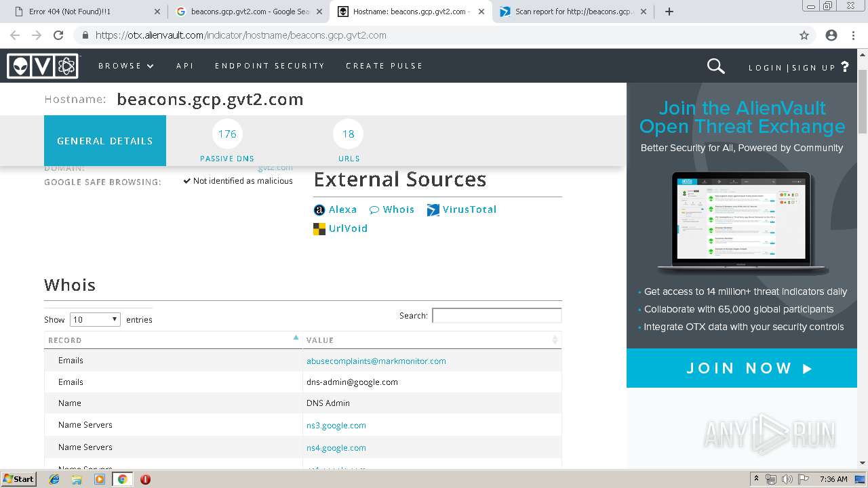The image size is (868, 488).
Task: Click the taskbar clock
Action: coord(833,479)
